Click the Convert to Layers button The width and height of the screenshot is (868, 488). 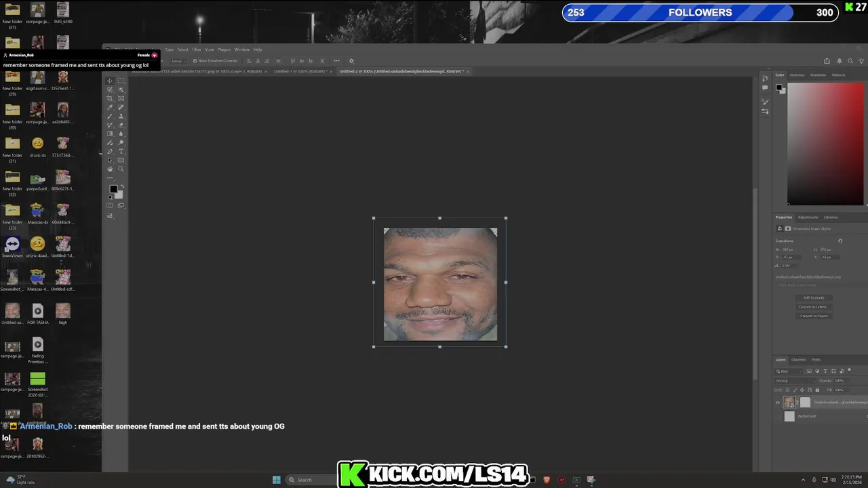(814, 316)
